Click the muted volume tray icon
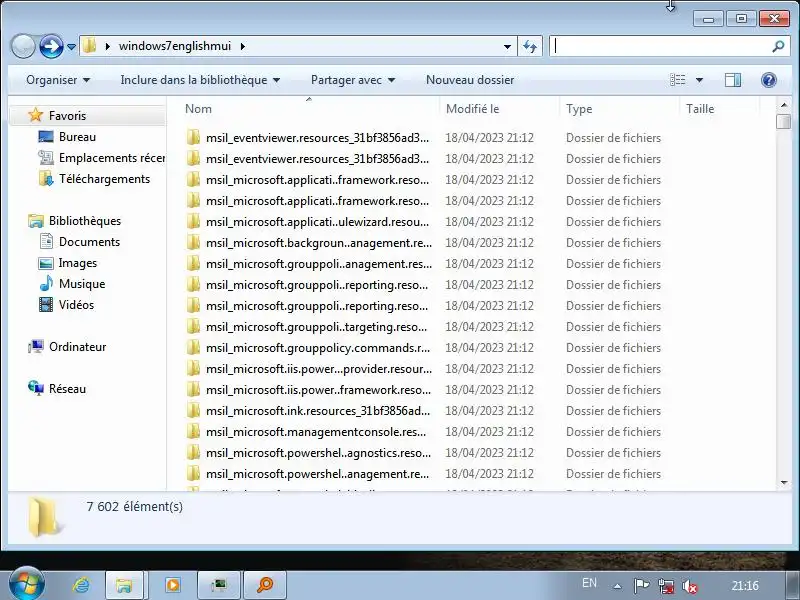This screenshot has width=800, height=600. 690,587
